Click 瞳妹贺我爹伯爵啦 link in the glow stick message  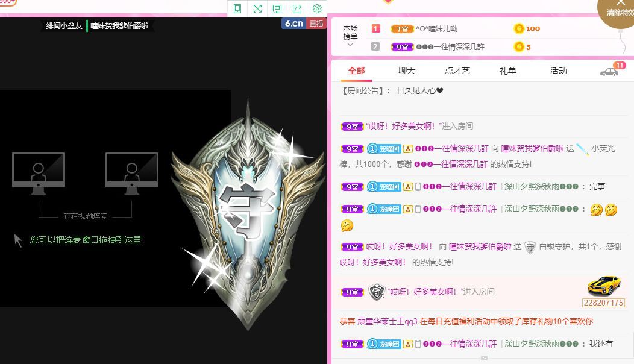point(532,148)
